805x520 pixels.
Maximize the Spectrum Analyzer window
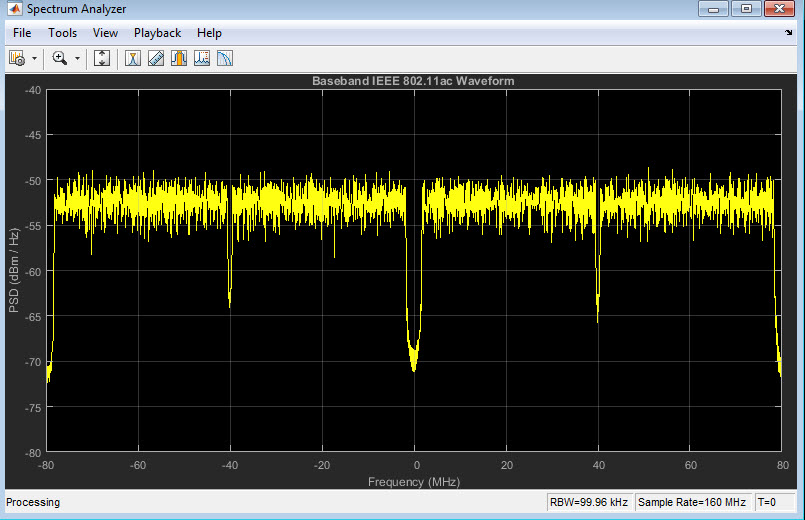745,10
